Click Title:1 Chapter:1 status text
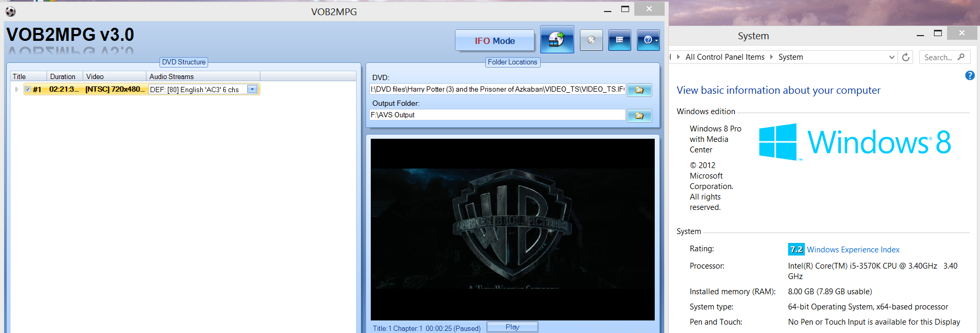Image resolution: width=980 pixels, height=333 pixels. click(x=426, y=328)
